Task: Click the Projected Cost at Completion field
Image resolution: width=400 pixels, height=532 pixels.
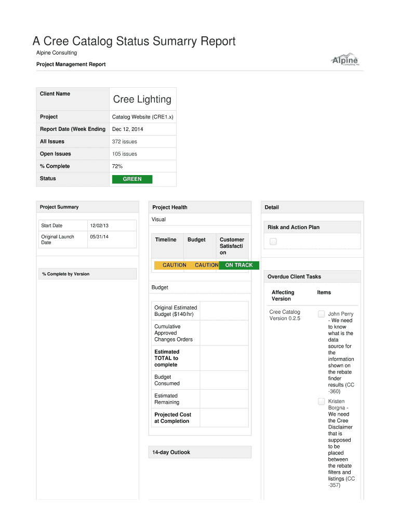Action: point(223,418)
